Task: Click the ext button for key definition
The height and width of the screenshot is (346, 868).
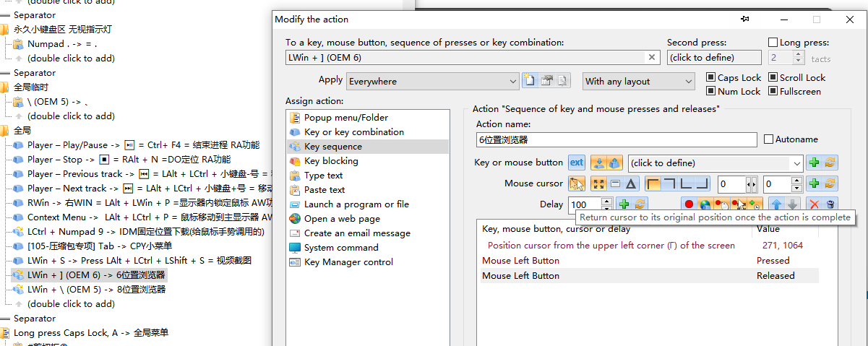Action: [x=577, y=163]
